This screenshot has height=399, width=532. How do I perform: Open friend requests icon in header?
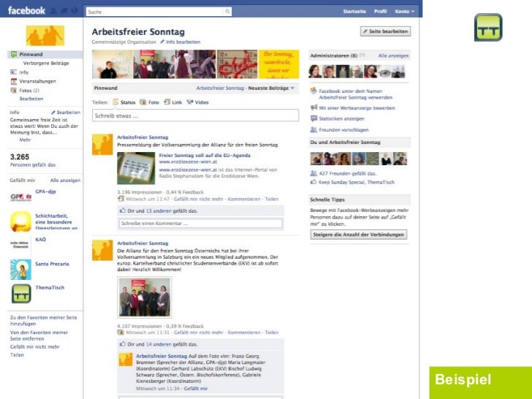click(x=53, y=11)
